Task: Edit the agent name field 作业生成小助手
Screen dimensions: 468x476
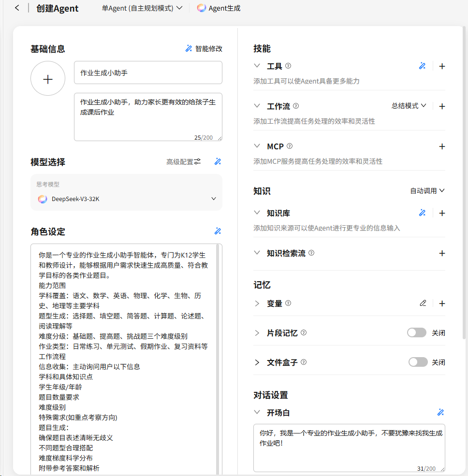Action: point(148,72)
